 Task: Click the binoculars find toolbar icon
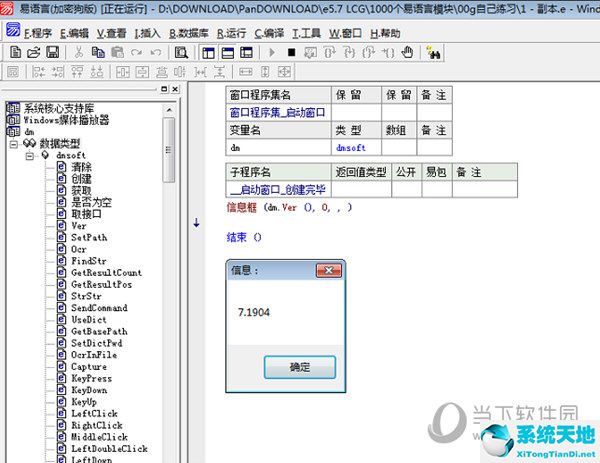(x=434, y=52)
